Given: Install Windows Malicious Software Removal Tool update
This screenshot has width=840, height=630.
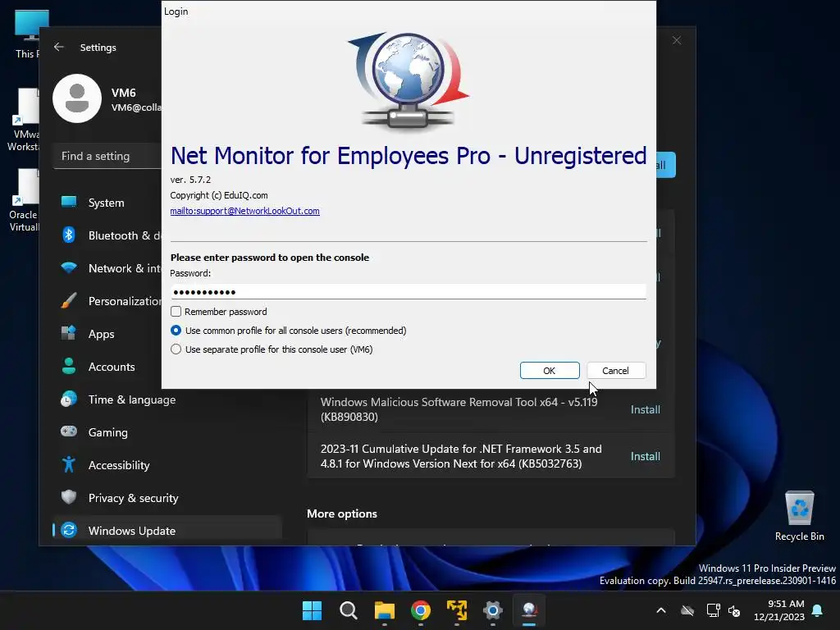Looking at the screenshot, I should click(x=645, y=410).
